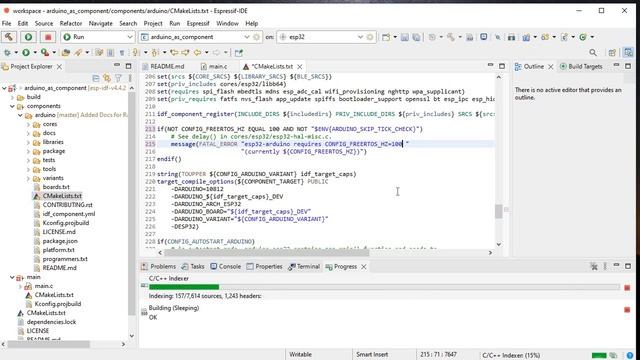This screenshot has width=640, height=360.
Task: Click the C/C++ Indexer green progress bar
Action: coord(184,287)
